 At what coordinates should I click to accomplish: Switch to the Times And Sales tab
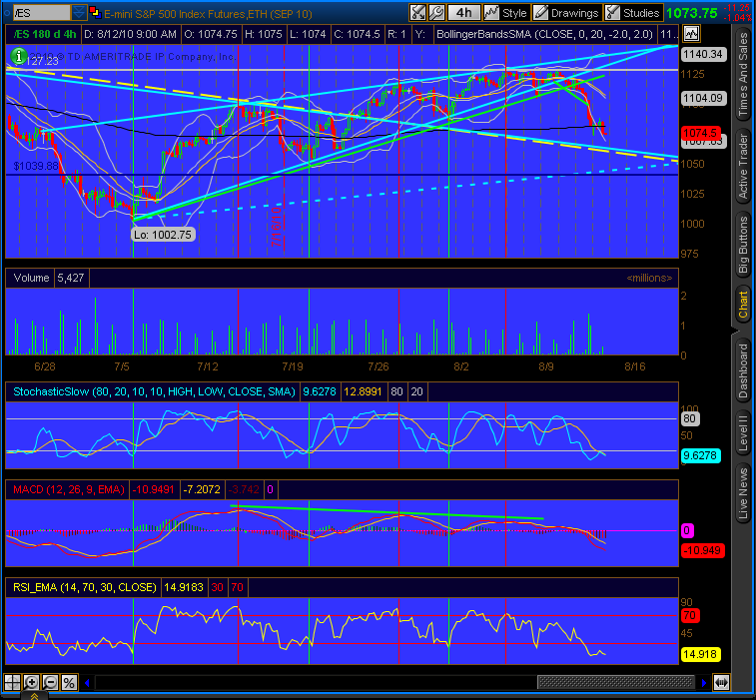point(743,75)
